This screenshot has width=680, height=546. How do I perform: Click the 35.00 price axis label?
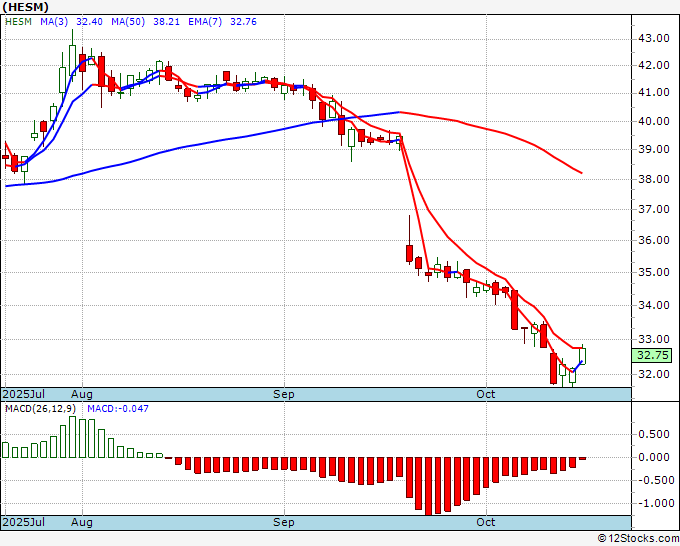(654, 272)
